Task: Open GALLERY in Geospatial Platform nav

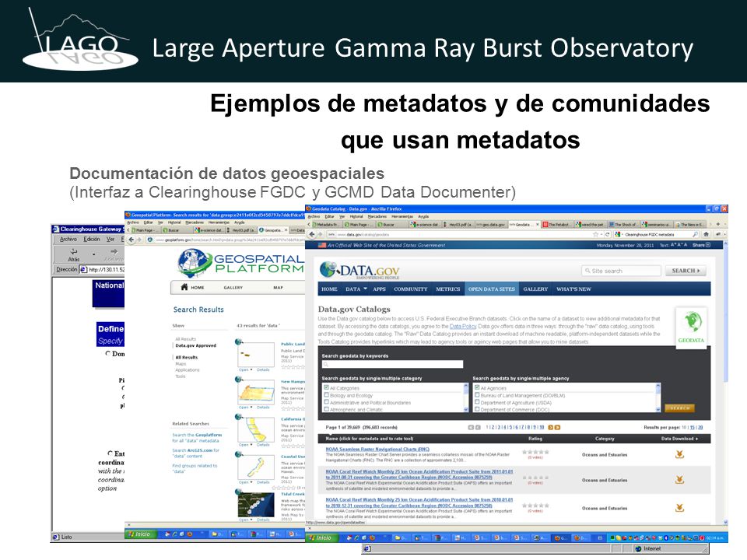Action: click(x=233, y=288)
